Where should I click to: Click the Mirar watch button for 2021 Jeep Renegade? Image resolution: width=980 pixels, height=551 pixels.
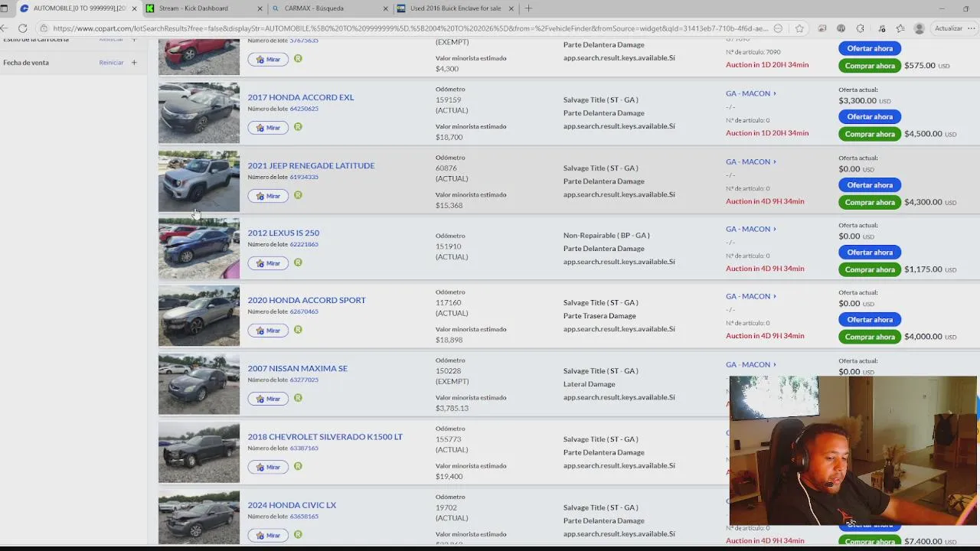(268, 196)
